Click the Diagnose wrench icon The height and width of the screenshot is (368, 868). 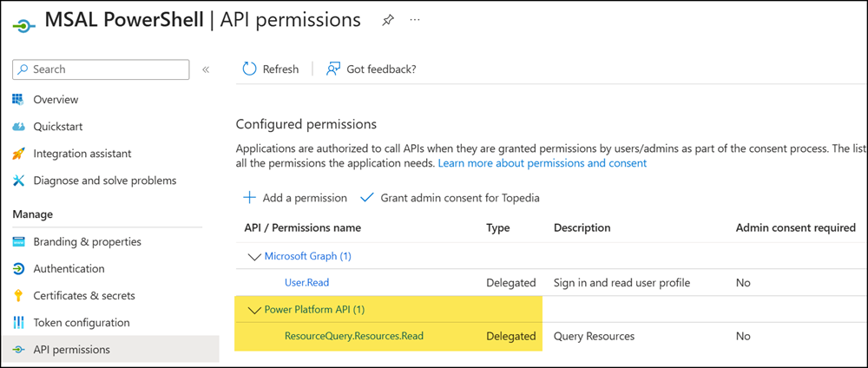[x=19, y=181]
